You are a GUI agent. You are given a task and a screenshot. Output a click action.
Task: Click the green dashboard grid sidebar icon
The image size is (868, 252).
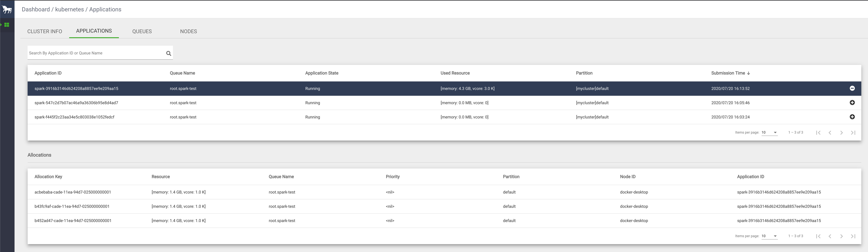point(7,25)
